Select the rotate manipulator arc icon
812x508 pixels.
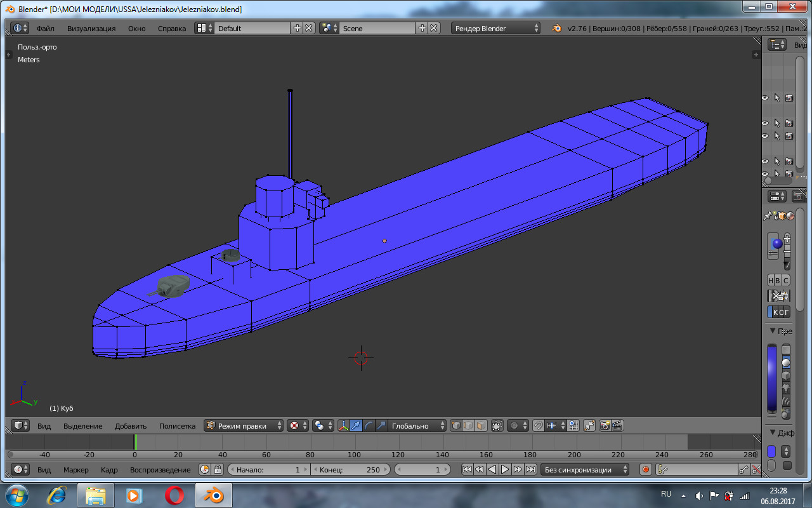pos(369,426)
